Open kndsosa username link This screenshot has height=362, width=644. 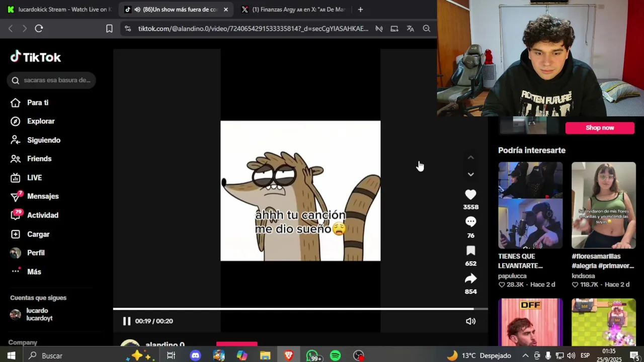pos(583,276)
